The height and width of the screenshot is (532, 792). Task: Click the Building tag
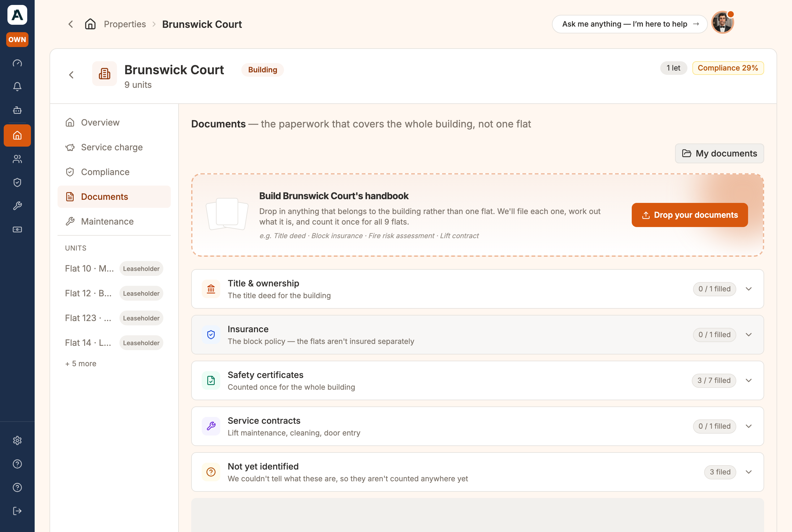click(263, 70)
